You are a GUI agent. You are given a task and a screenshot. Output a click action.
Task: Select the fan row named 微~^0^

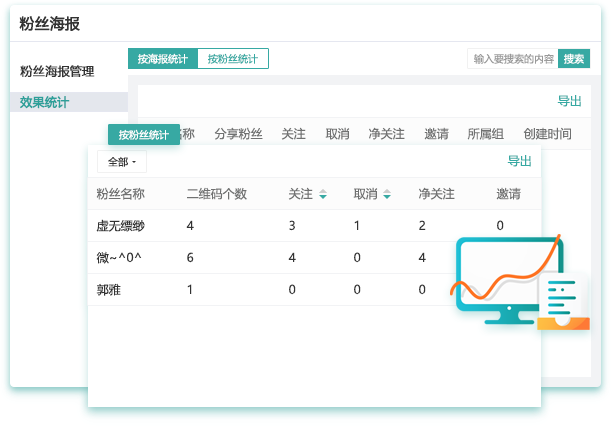(x=119, y=258)
